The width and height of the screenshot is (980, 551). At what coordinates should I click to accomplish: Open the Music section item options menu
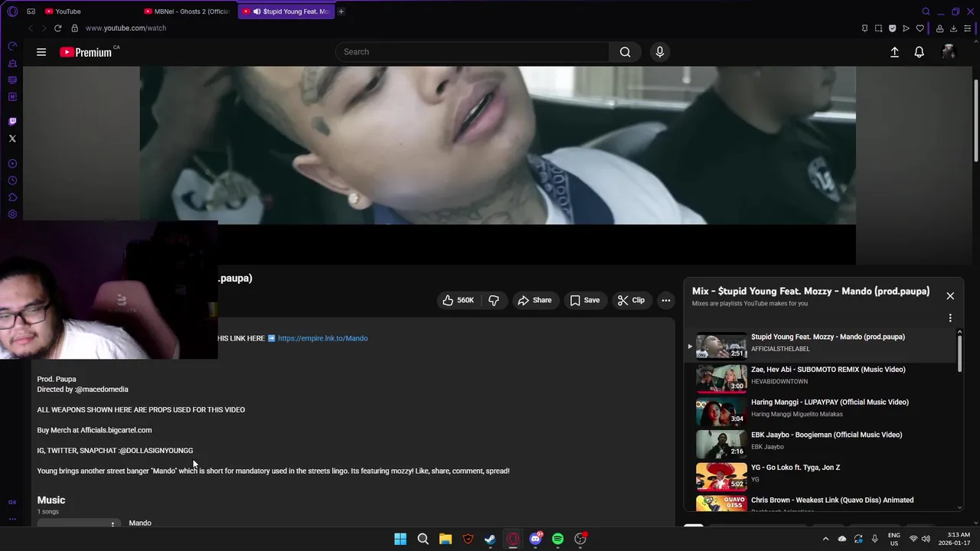[x=113, y=524]
